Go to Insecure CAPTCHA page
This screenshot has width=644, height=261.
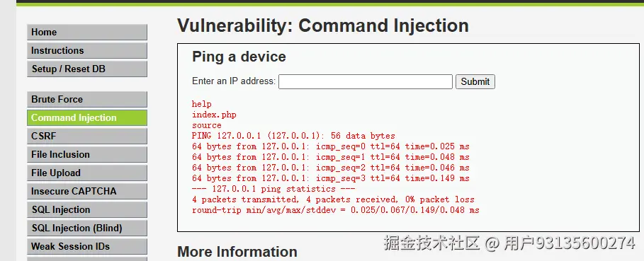pos(87,191)
